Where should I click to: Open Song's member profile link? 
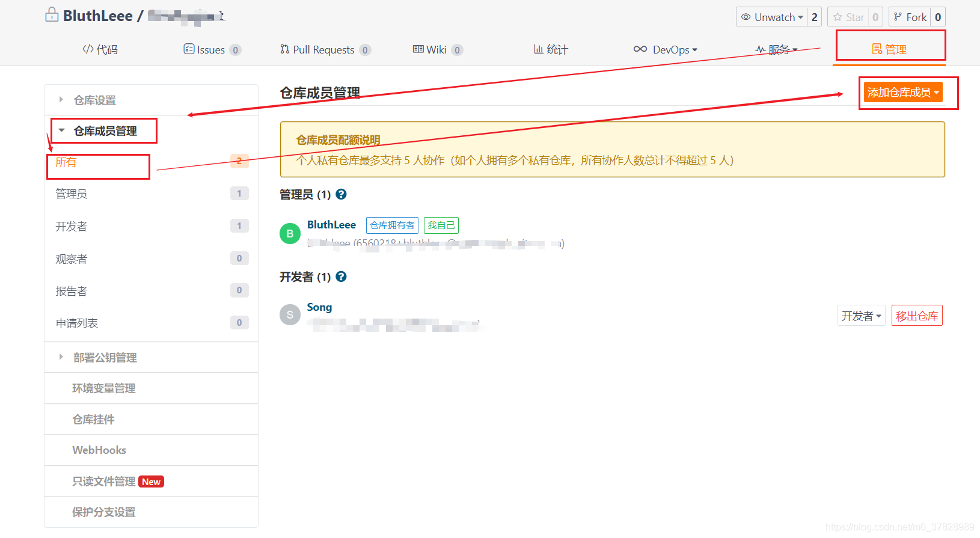coord(319,307)
